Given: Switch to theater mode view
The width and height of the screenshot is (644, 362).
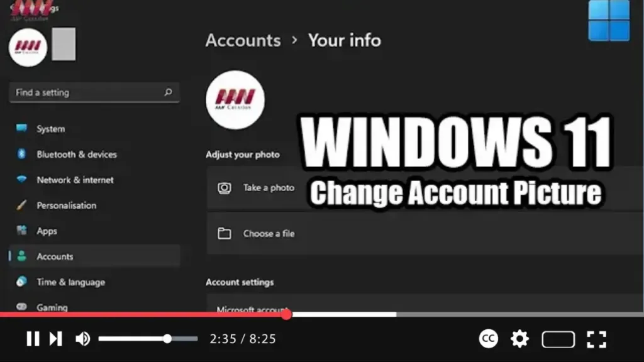Looking at the screenshot, I should pos(558,339).
